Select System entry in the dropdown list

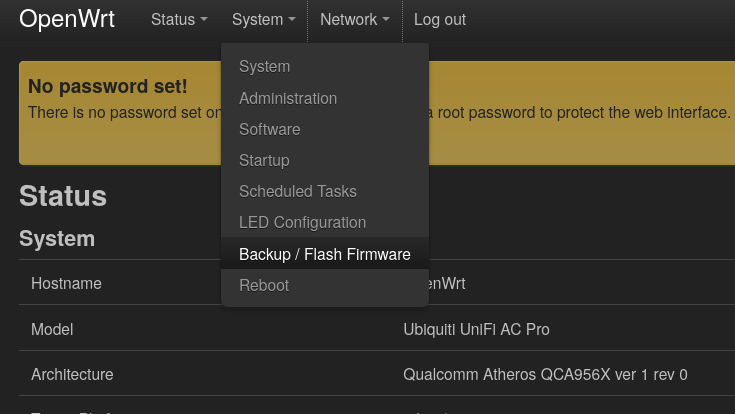[x=264, y=67]
